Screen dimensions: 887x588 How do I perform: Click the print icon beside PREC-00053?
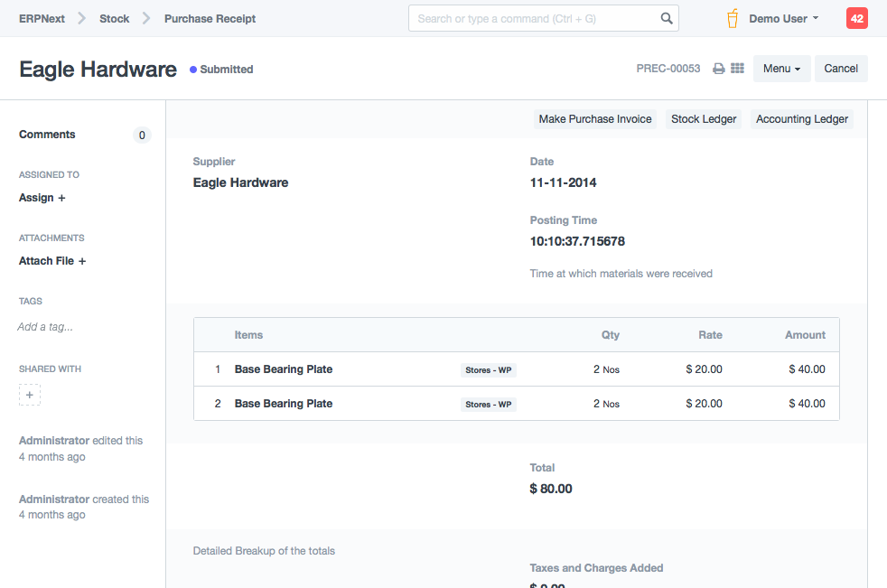[x=719, y=69]
